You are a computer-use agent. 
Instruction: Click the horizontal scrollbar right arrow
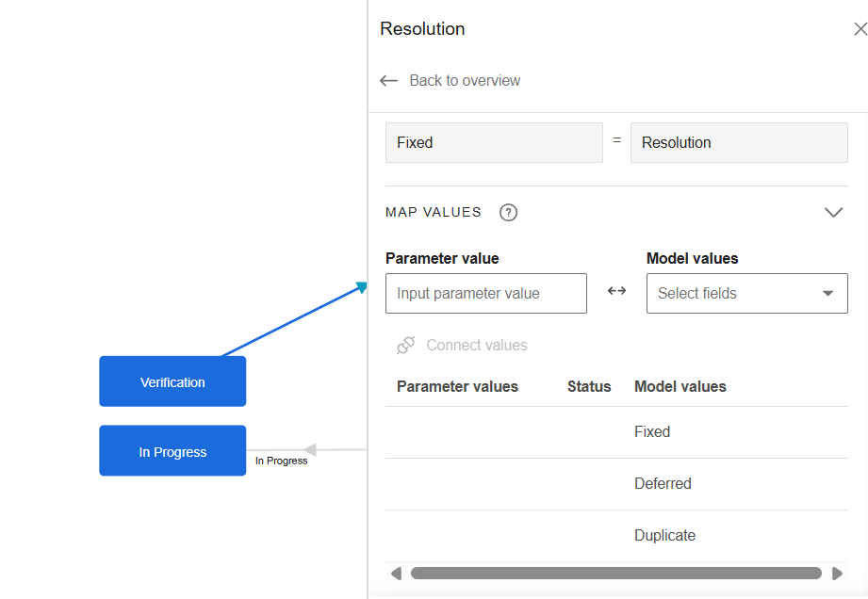pyautogui.click(x=838, y=574)
